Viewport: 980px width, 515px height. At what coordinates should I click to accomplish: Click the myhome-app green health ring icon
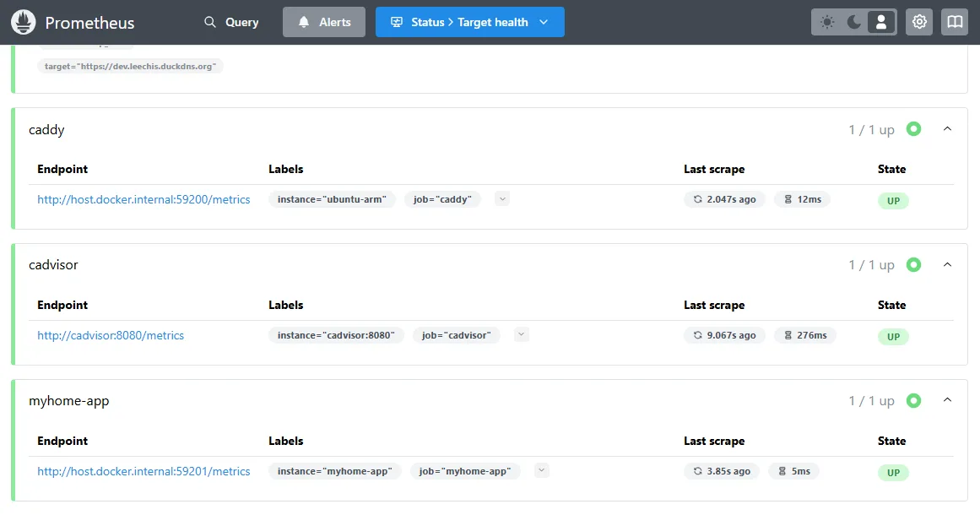(914, 400)
